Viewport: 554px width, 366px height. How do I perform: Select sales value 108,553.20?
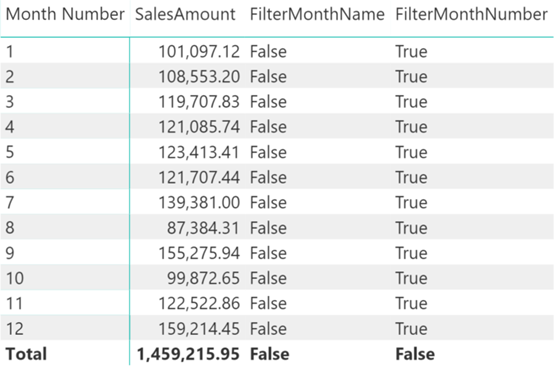coord(199,77)
